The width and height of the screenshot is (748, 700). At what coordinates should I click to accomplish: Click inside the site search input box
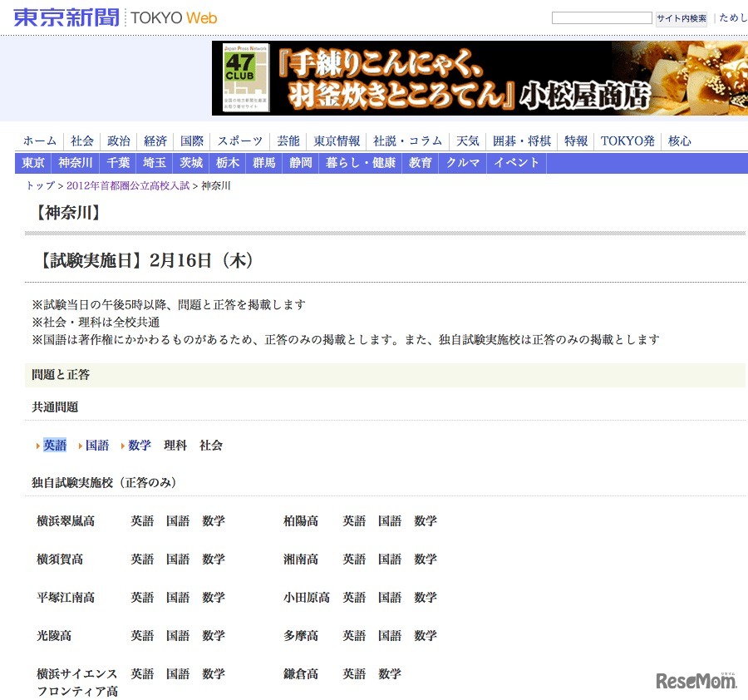(x=602, y=17)
